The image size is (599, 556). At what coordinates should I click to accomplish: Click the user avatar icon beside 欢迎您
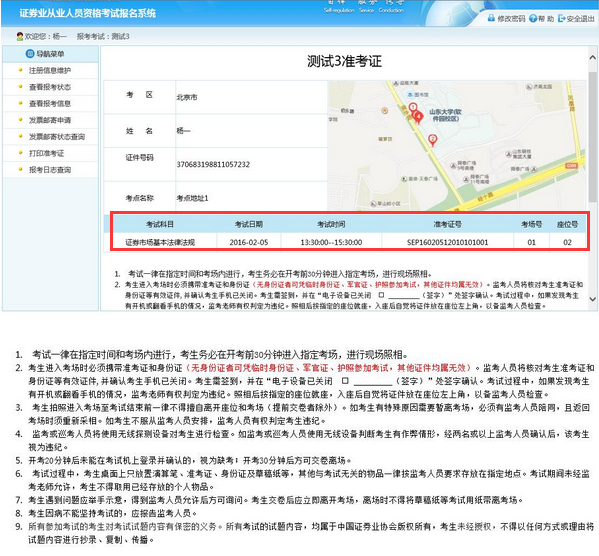point(20,36)
